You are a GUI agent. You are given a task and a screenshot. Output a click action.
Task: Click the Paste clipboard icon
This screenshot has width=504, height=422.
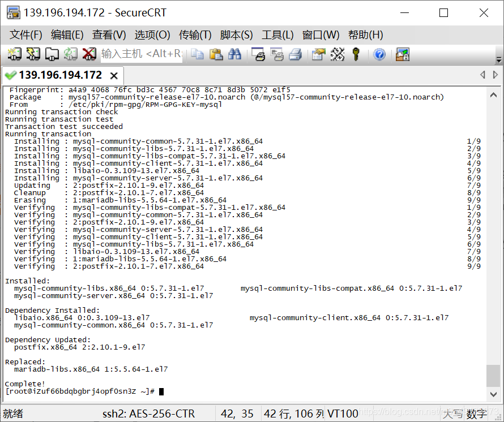pyautogui.click(x=216, y=54)
